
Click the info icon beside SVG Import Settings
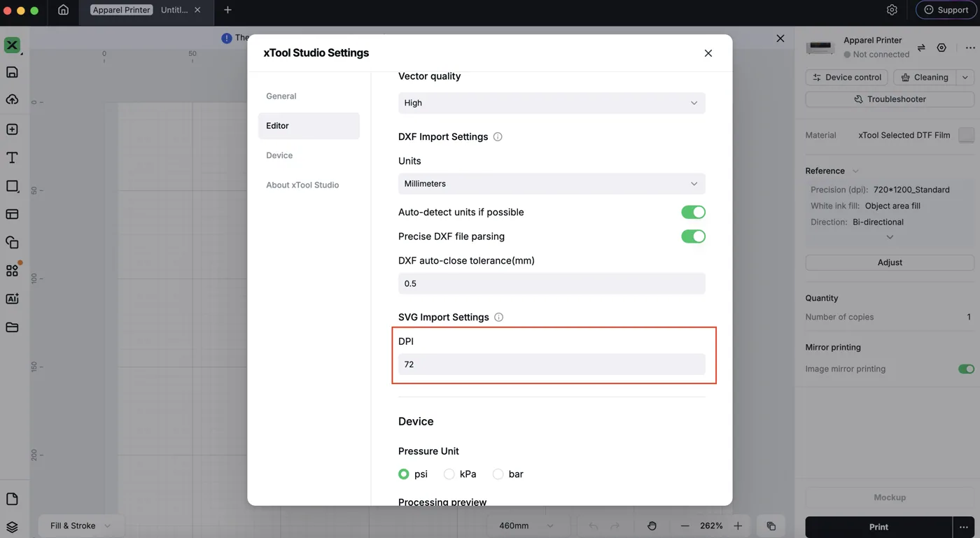498,317
